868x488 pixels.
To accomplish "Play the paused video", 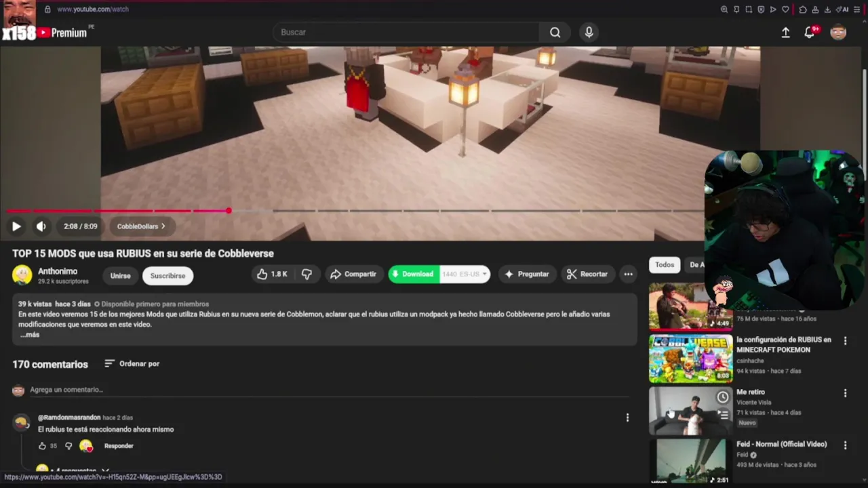I will pos(16,226).
